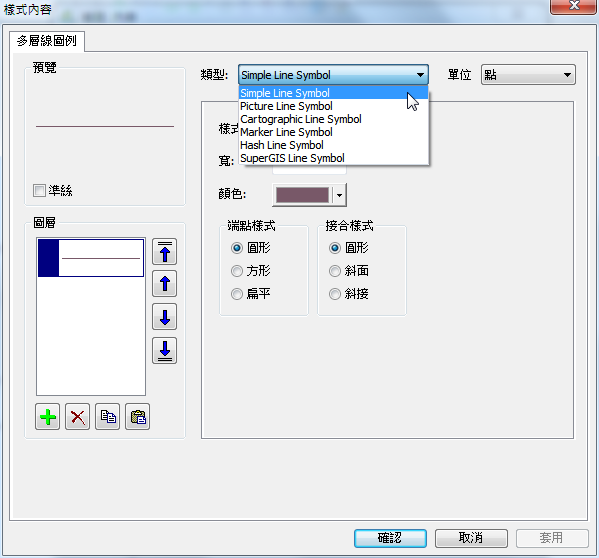This screenshot has height=558, width=599.
Task: Open the 顏色 color dropdown arrow
Action: (x=339, y=195)
